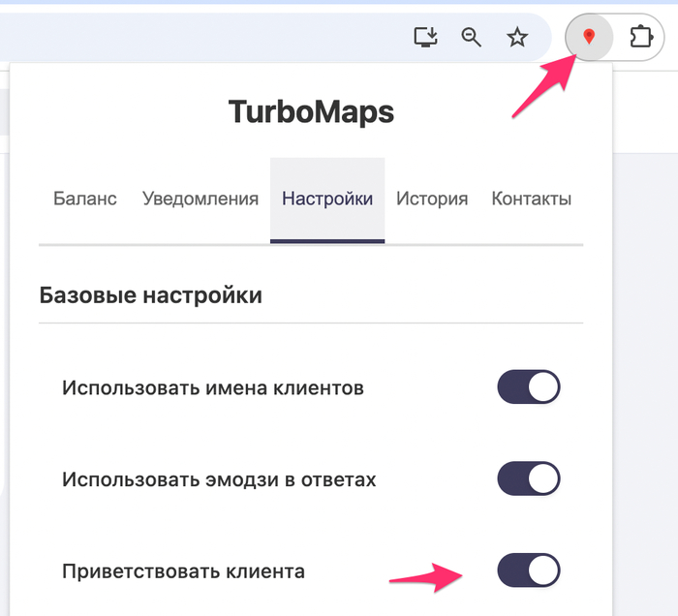The image size is (678, 616).
Task: Click the "Использовать эмодзи в ответах" label
Action: coord(219,479)
